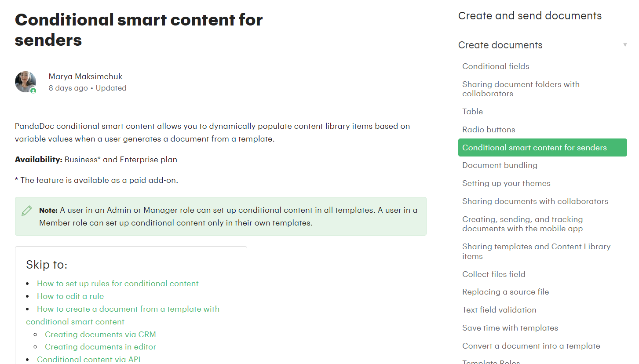Image resolution: width=639 pixels, height=364 pixels.
Task: Skip to Creating documents in editor
Action: 100,347
